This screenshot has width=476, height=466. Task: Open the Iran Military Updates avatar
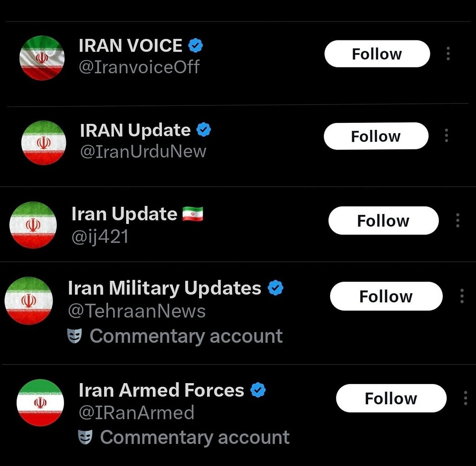point(29,301)
